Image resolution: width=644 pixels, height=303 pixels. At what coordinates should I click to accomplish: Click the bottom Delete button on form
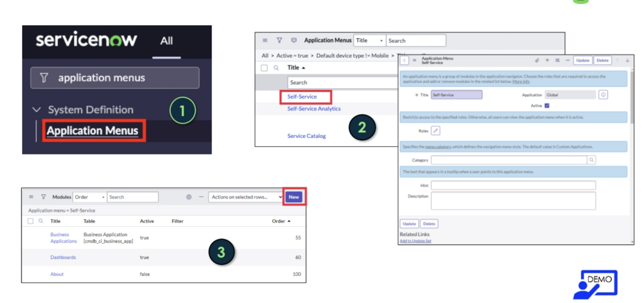pos(429,224)
